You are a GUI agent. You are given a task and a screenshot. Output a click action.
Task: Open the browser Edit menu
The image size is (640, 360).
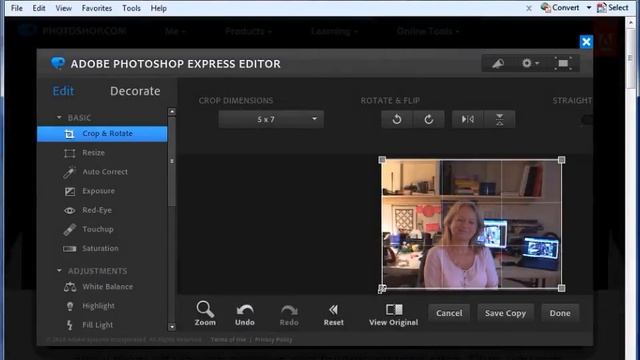[39, 8]
